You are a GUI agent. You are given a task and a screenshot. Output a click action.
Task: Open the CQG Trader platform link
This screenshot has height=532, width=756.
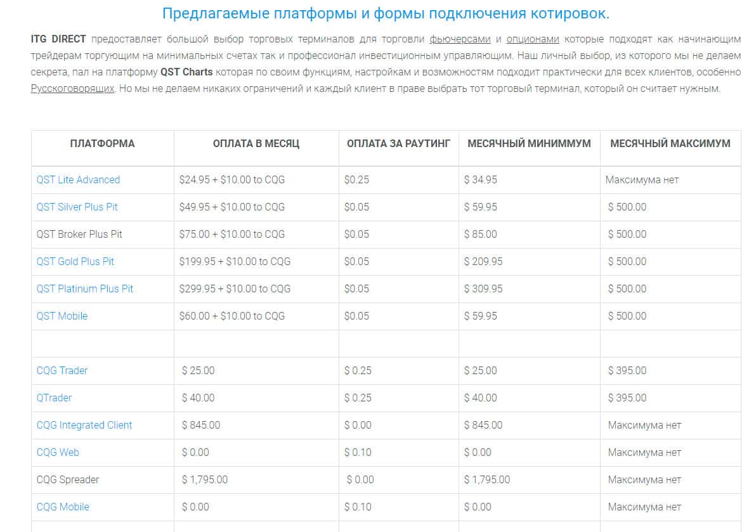point(62,370)
